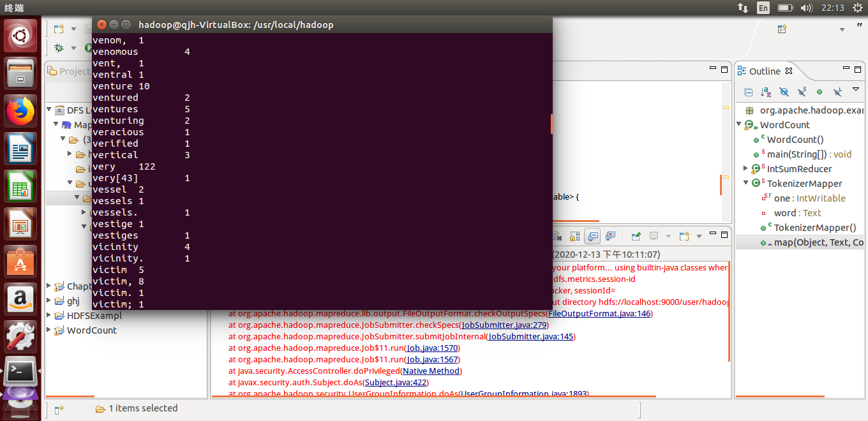The width and height of the screenshot is (868, 421).
Task: Open New wizard dropdown arrow
Action: click(73, 29)
